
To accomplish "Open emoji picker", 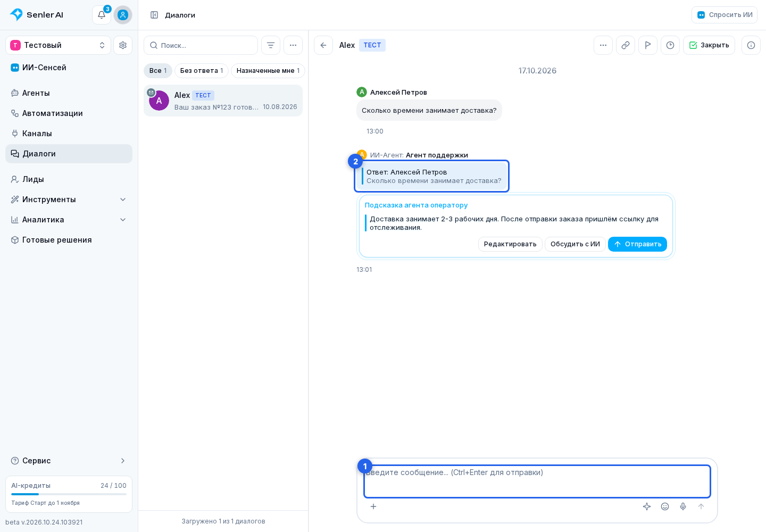I will point(665,506).
